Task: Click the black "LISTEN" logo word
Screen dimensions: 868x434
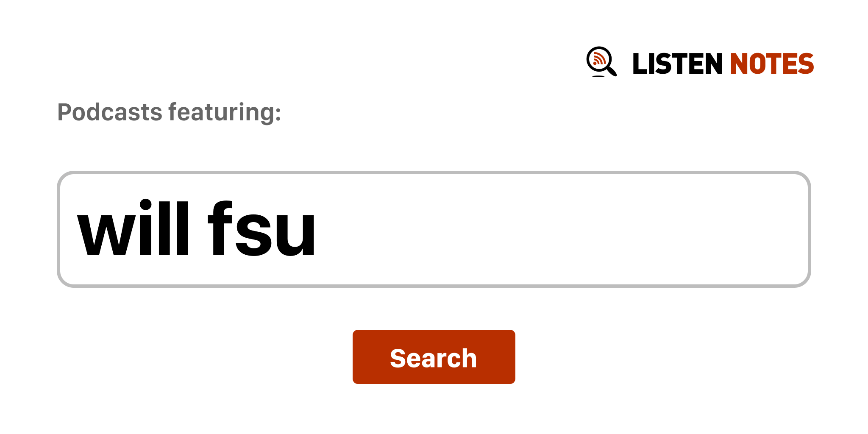Action: click(677, 64)
